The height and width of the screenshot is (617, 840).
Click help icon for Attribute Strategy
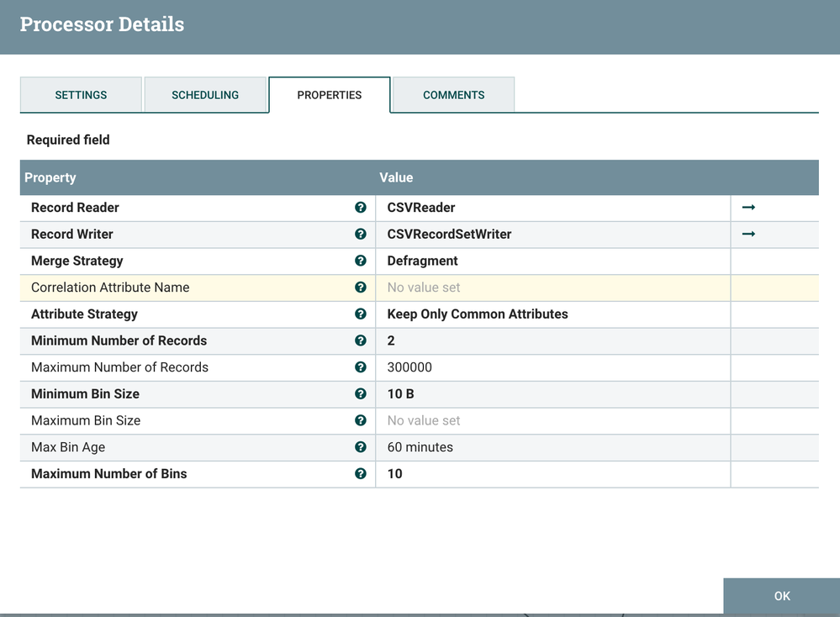click(361, 314)
